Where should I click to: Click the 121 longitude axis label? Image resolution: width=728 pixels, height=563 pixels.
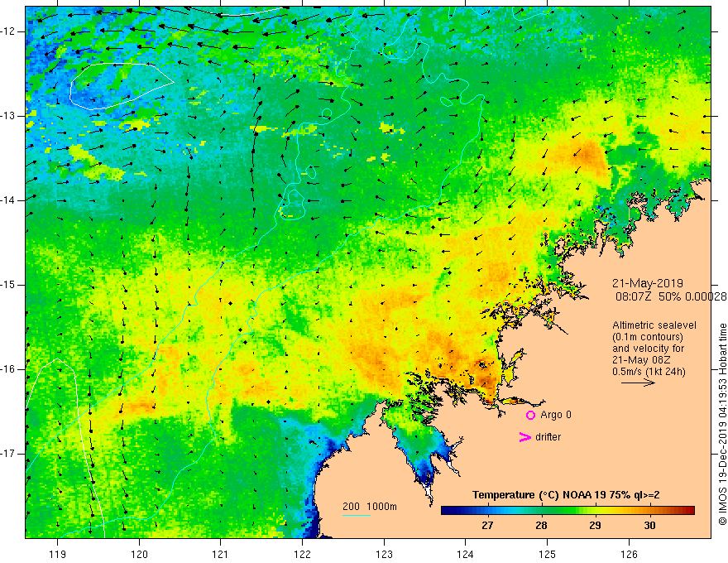point(221,554)
